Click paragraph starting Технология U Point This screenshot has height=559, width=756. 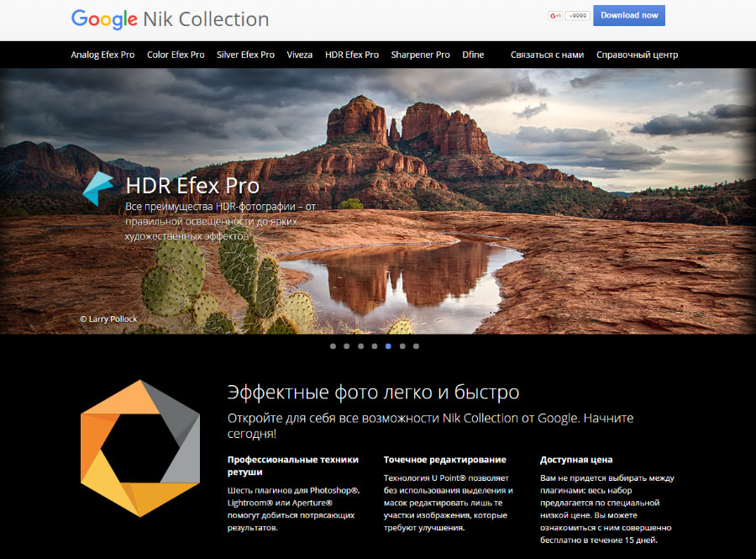[x=449, y=503]
